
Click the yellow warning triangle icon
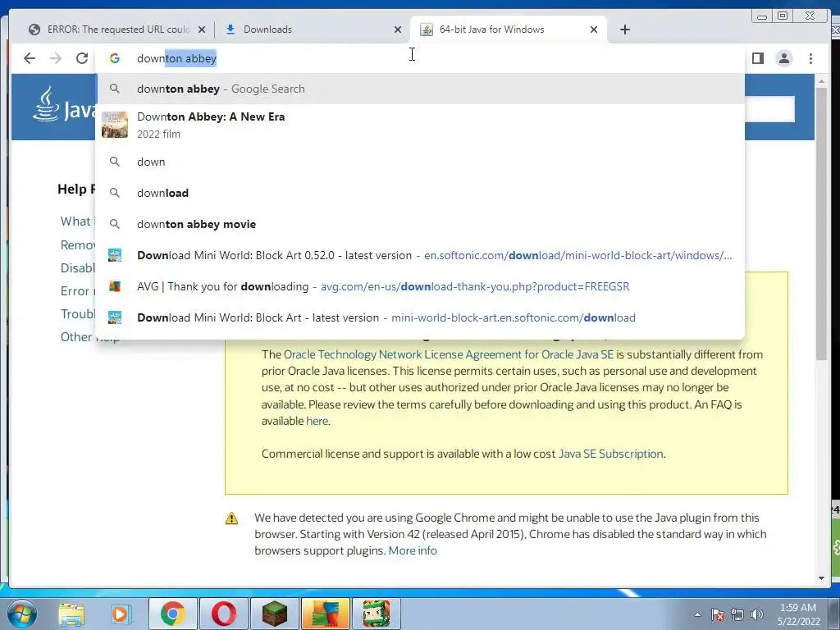(231, 518)
